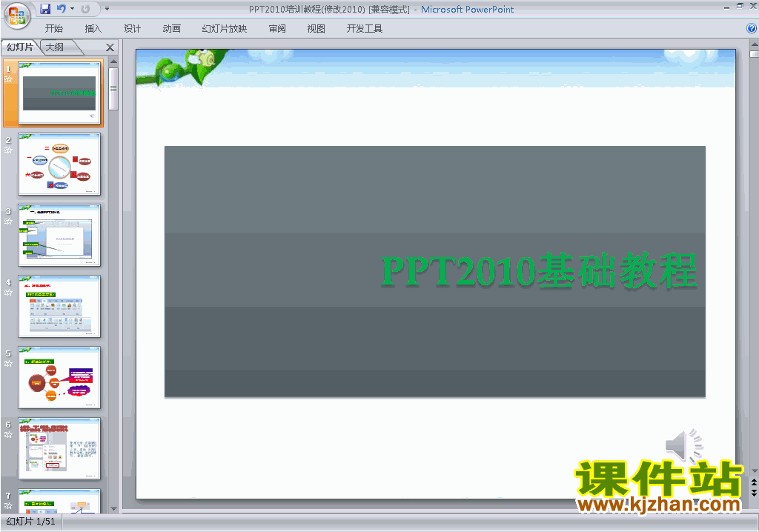759x532 pixels.
Task: Restore down the PowerPoint window
Action: coord(740,6)
